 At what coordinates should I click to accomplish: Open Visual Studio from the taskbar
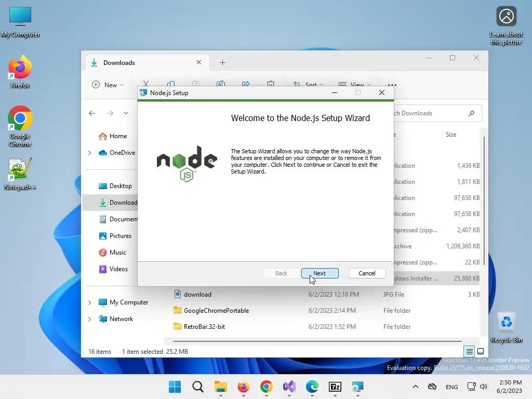pos(289,387)
